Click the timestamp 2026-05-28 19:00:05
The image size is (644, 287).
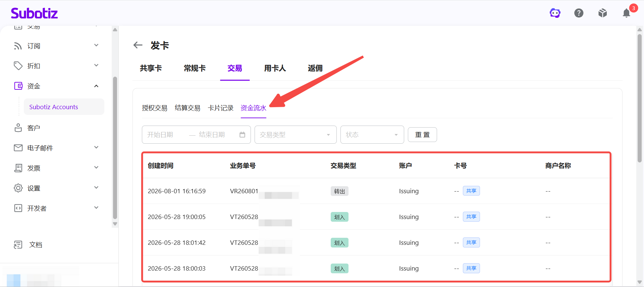click(177, 217)
